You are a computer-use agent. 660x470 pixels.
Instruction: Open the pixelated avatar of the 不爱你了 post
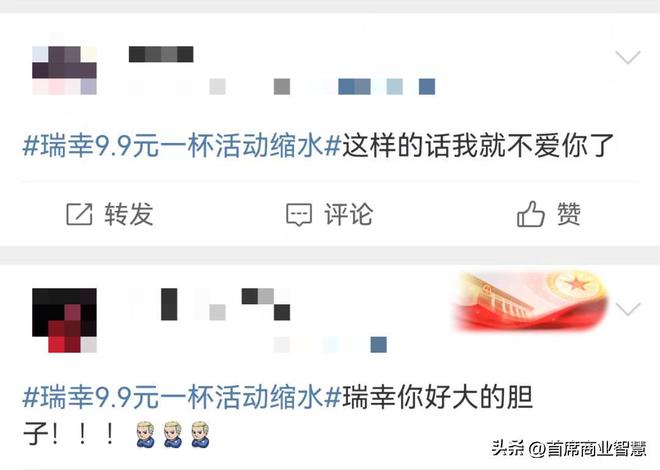pyautogui.click(x=64, y=70)
